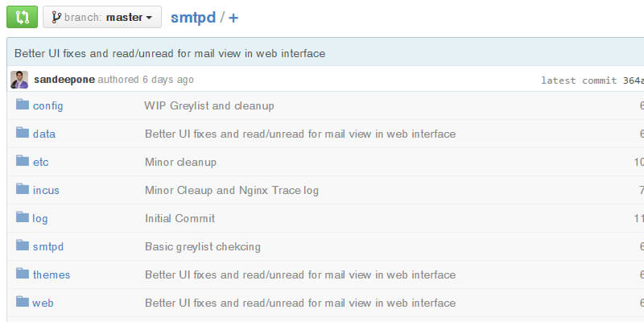Click the data folder icon
644x322 pixels.
tap(23, 134)
